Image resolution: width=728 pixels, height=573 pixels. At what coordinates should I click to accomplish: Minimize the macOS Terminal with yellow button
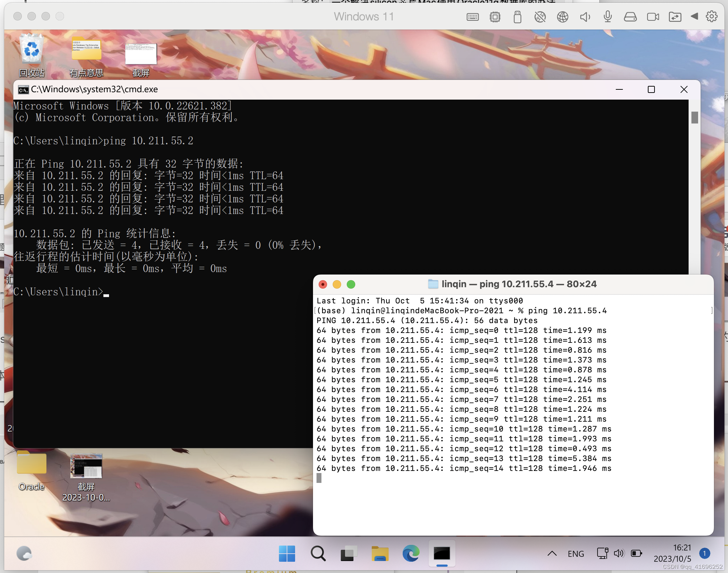(337, 284)
